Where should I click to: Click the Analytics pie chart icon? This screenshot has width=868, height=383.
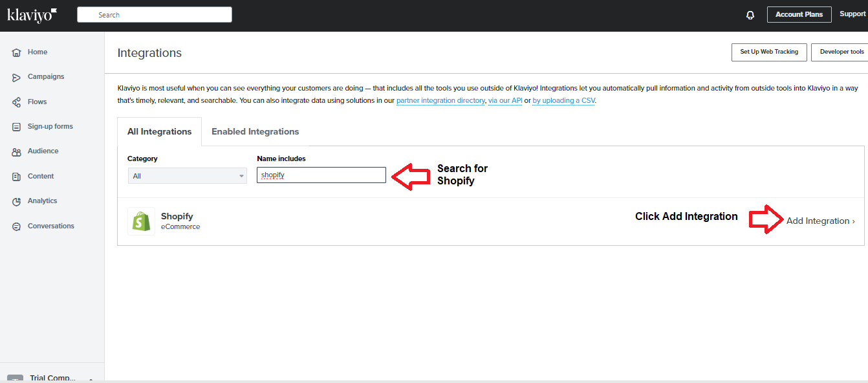coord(17,201)
